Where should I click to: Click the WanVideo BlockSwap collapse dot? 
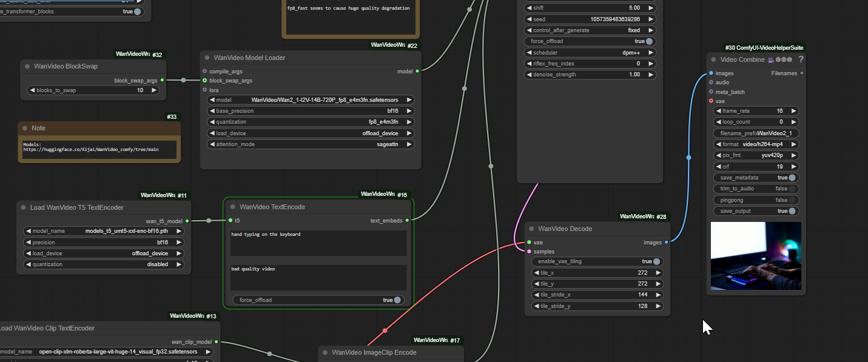click(x=27, y=66)
